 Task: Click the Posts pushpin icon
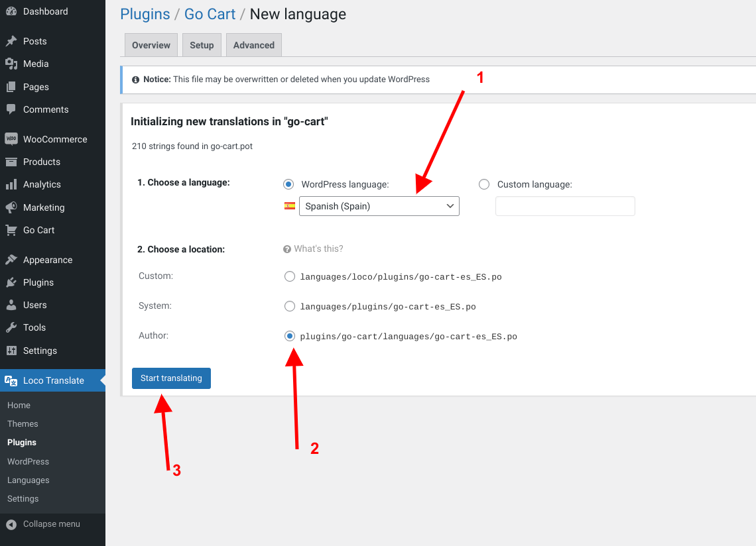pyautogui.click(x=11, y=41)
